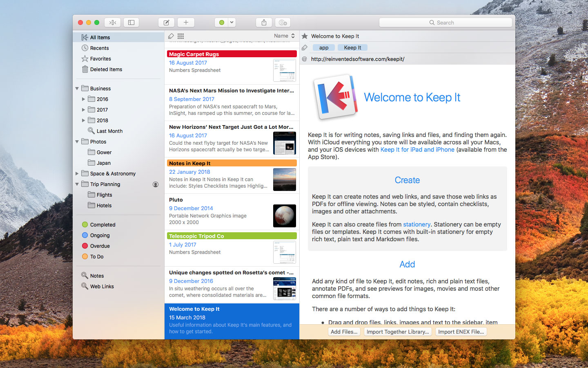
Task: Click the plus add item button
Action: (186, 22)
